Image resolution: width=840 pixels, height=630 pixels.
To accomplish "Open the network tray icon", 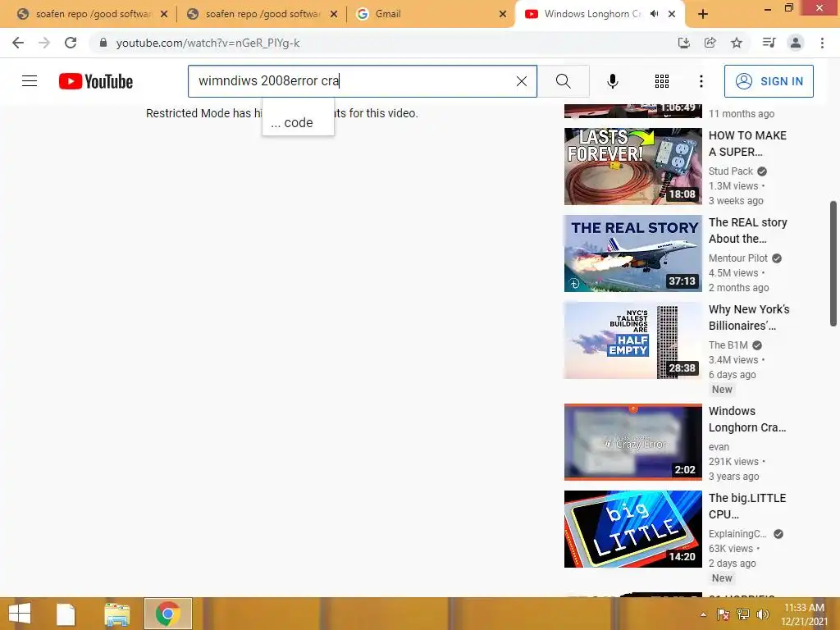I will (x=743, y=614).
